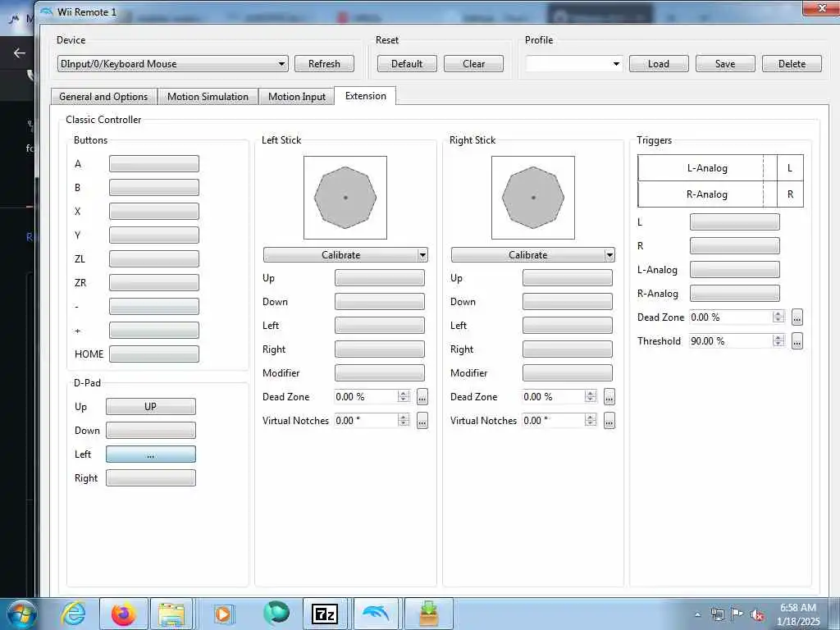
Task: Open the 7z taskbar icon
Action: [325, 614]
